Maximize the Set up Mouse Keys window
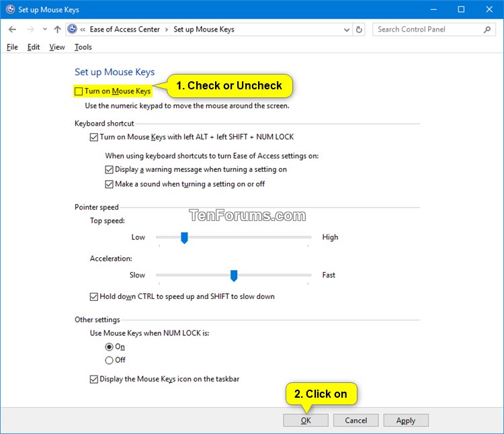This screenshot has width=504, height=434. (x=461, y=9)
